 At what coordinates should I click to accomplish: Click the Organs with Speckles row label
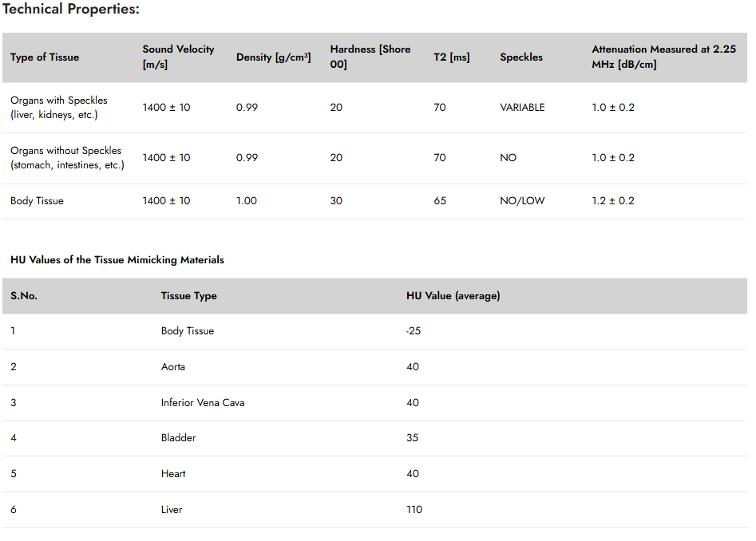coord(59,108)
